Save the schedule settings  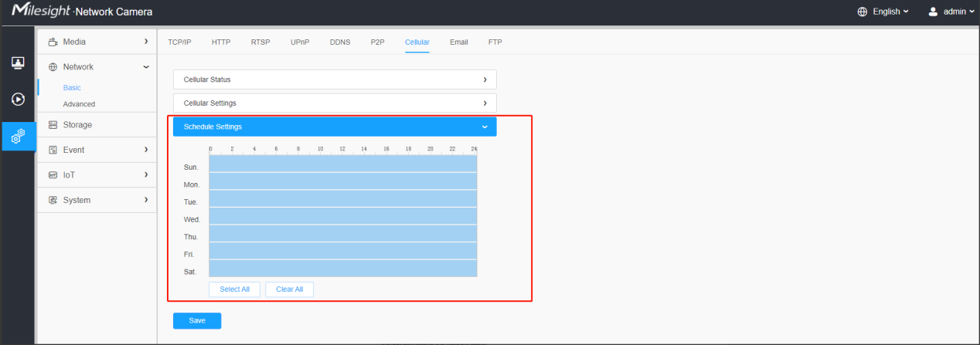coord(197,320)
